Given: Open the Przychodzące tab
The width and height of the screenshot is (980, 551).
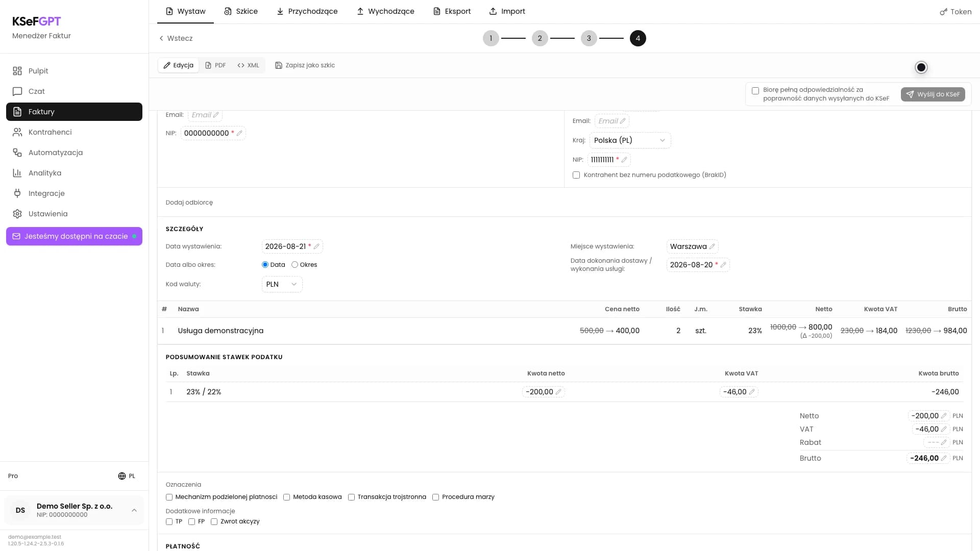Looking at the screenshot, I should click(x=307, y=11).
